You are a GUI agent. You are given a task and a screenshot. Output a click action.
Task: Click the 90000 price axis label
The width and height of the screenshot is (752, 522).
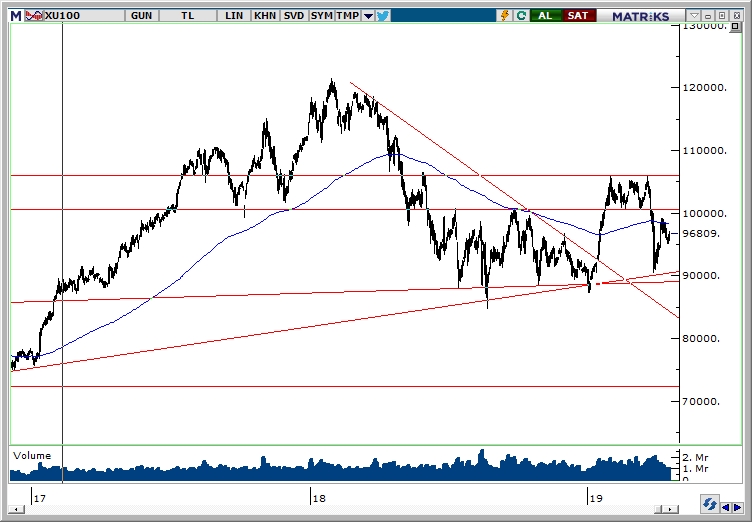click(x=702, y=275)
